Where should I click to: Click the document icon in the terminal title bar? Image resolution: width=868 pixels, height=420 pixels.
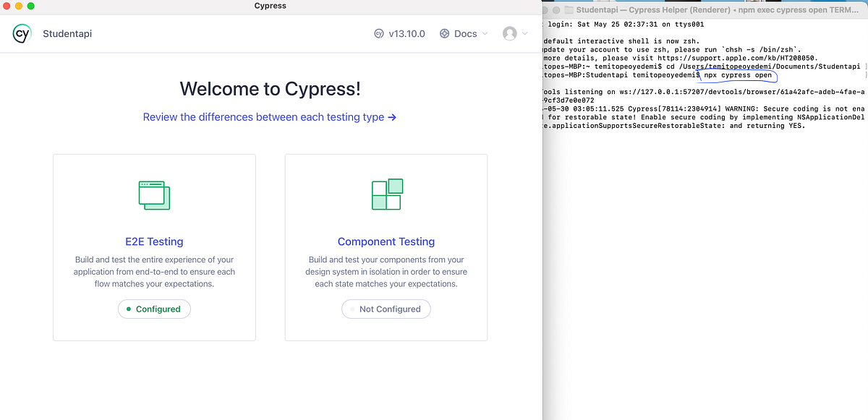(569, 9)
